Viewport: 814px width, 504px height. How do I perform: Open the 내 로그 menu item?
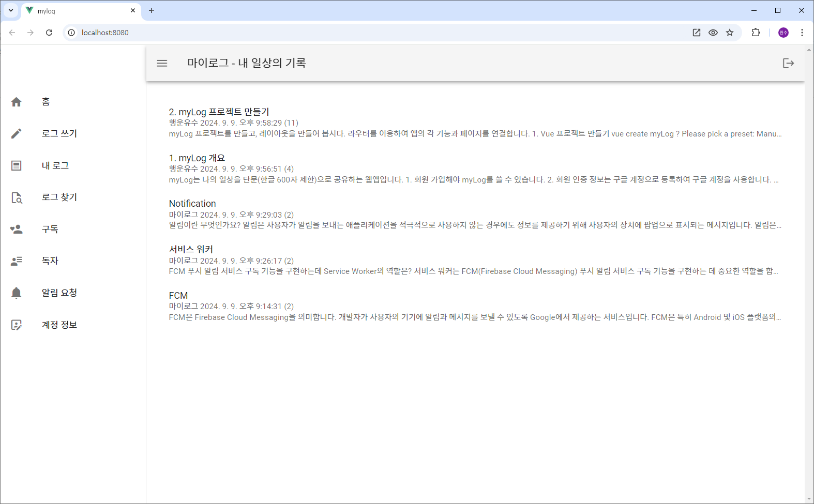pyautogui.click(x=73, y=165)
